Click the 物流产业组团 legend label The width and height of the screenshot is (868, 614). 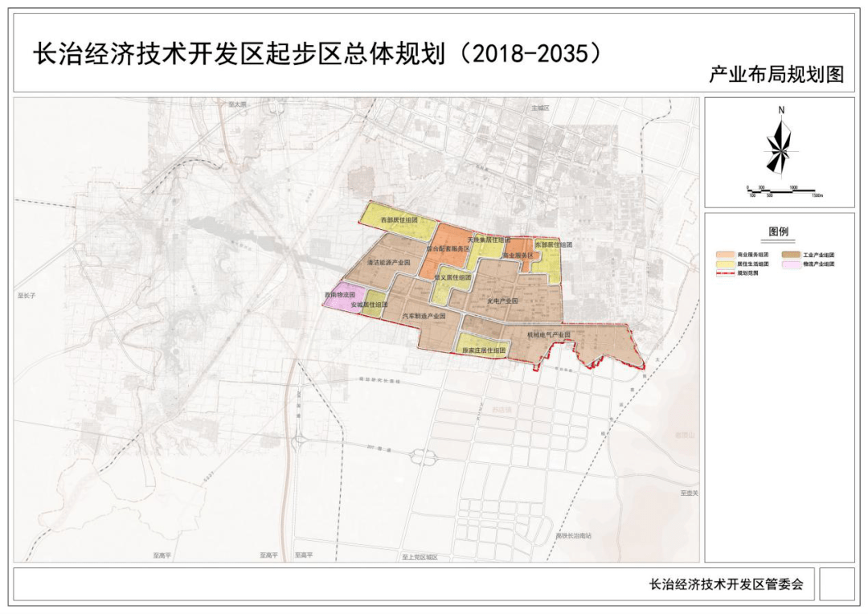[818, 264]
